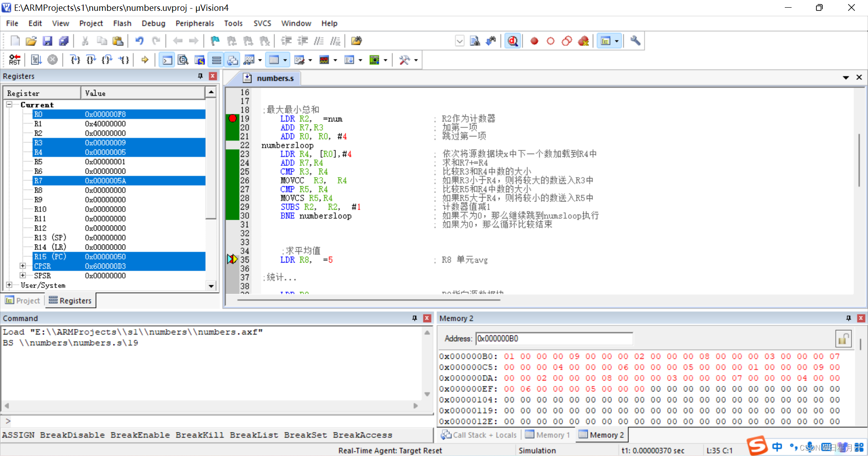Image resolution: width=868 pixels, height=456 pixels.
Task: Open Watch windows dropdown arrow
Action: [260, 60]
